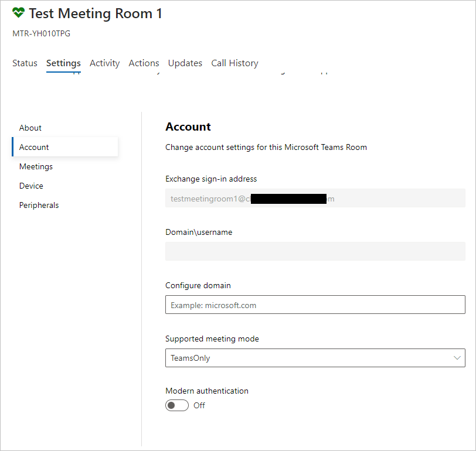Click the Change account settings description text
Screen dimensions: 476x451
tap(266, 148)
